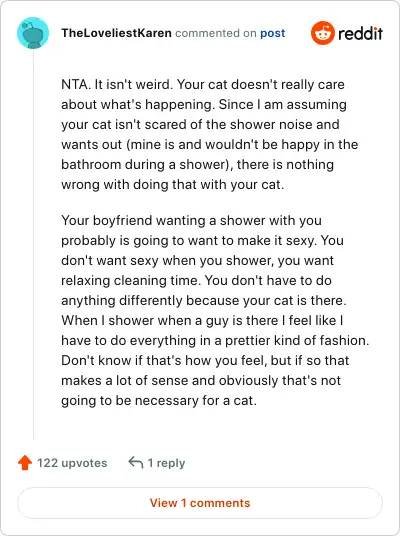Click paragraph beginning "Your boyfriend wanting"
400x536 pixels.
[x=215, y=310]
